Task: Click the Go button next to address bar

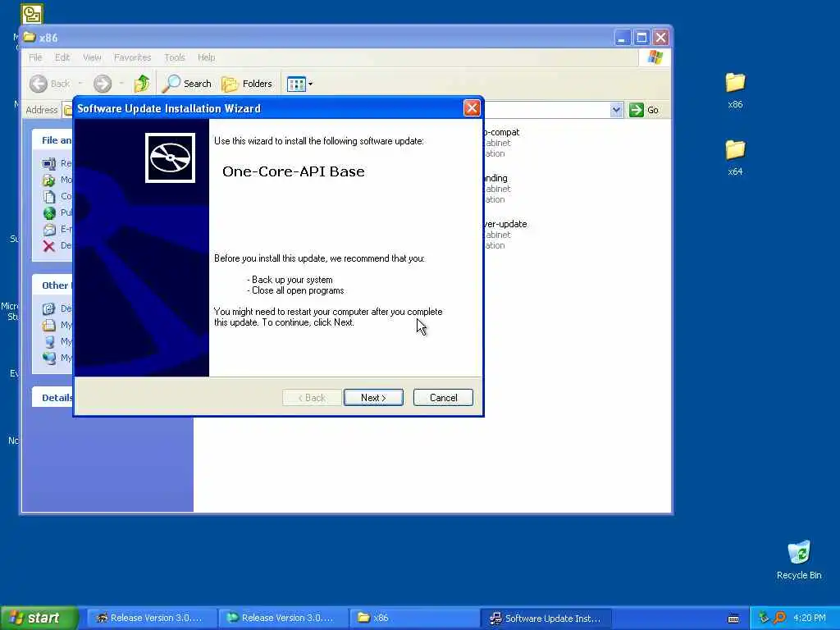Action: [x=644, y=110]
